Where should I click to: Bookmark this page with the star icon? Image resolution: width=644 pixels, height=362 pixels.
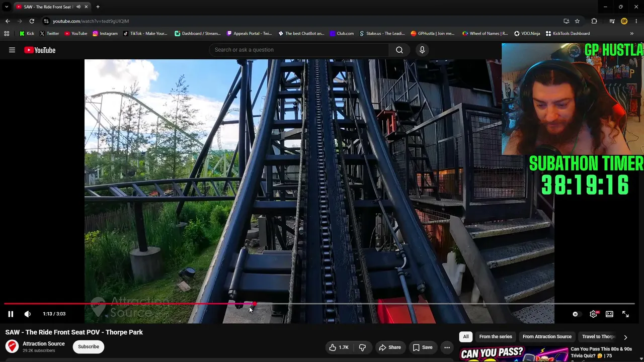577,21
